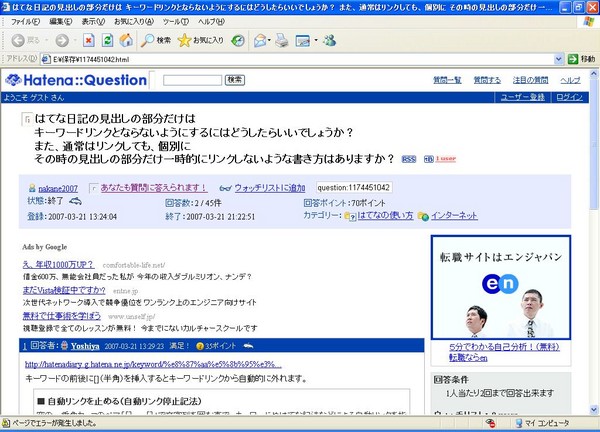This screenshot has width=600, height=432.
Task: Click the Hatena::Question logo
Action: (x=76, y=80)
